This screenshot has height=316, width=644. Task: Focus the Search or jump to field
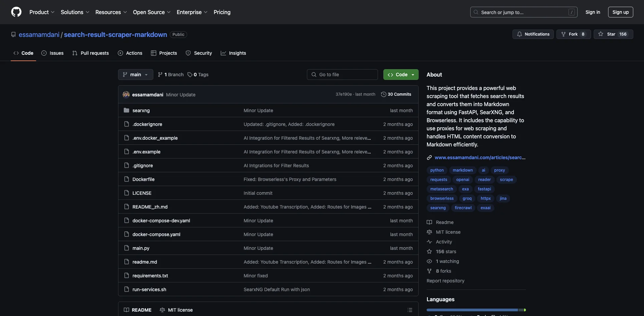[x=524, y=12]
